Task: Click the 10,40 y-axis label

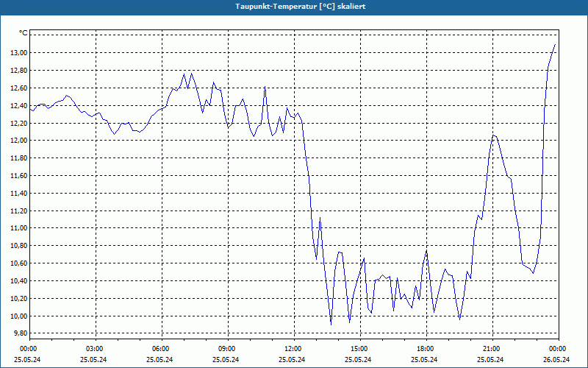Action: [18, 281]
